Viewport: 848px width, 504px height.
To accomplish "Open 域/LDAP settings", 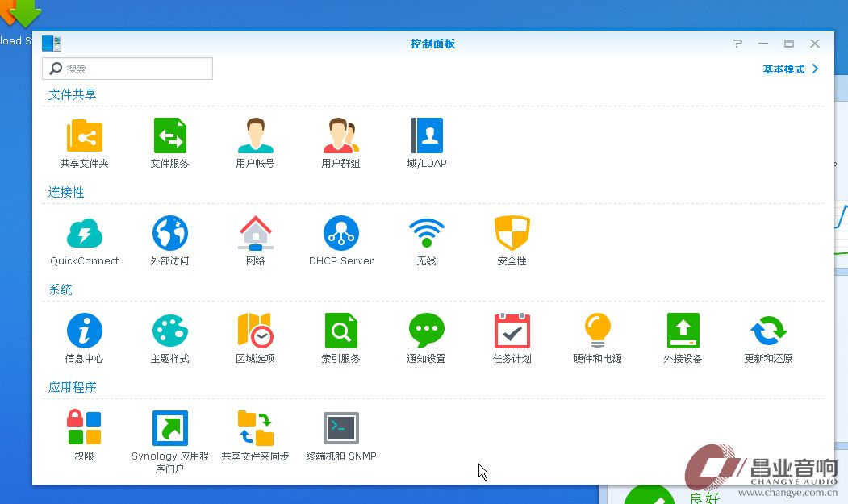I will click(427, 136).
